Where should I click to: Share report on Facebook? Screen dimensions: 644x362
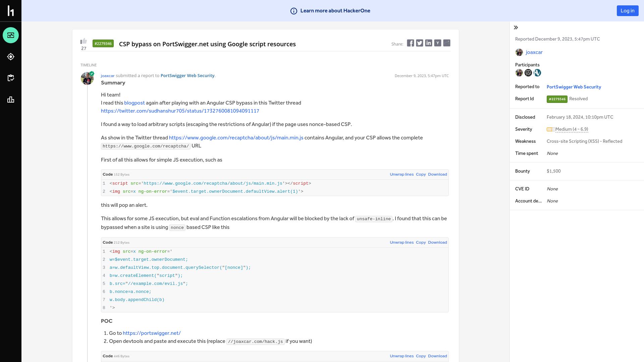pos(411,43)
